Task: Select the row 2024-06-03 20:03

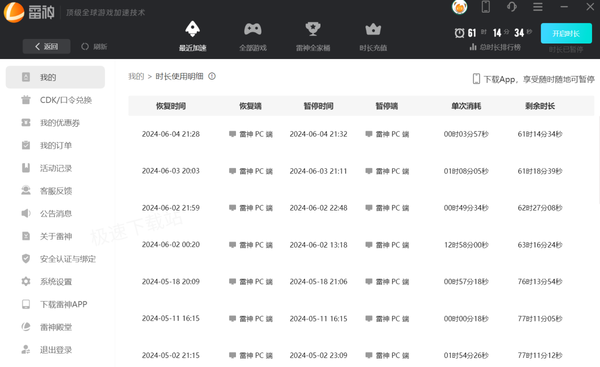Action: 361,171
